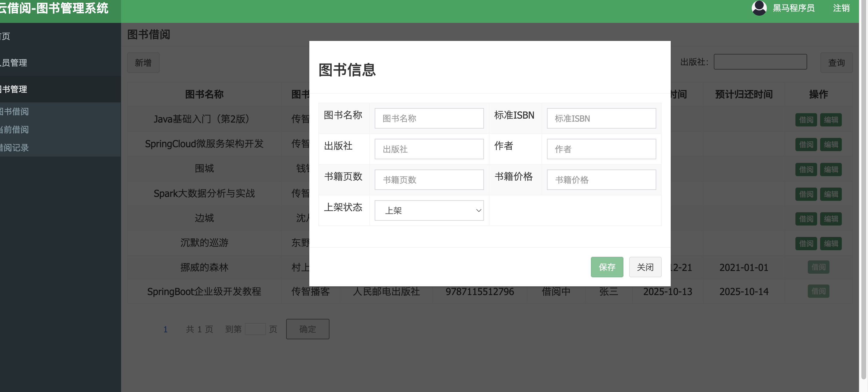Select 借阅记录 in the sidebar
The image size is (868, 392).
pyautogui.click(x=15, y=148)
